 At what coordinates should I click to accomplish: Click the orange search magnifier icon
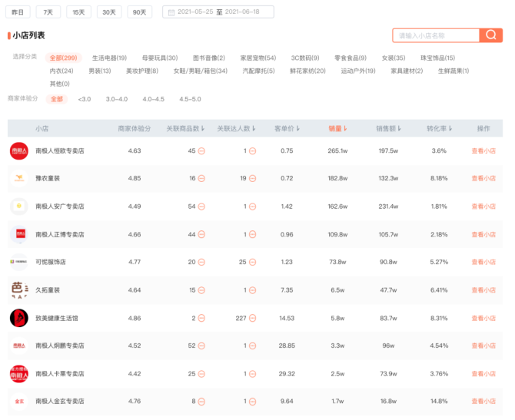[490, 35]
